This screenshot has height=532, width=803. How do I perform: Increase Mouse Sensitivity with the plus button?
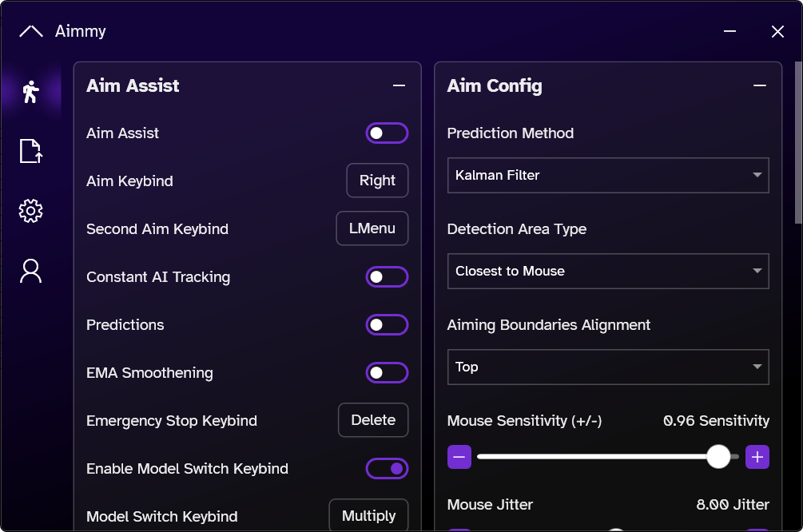tap(757, 457)
